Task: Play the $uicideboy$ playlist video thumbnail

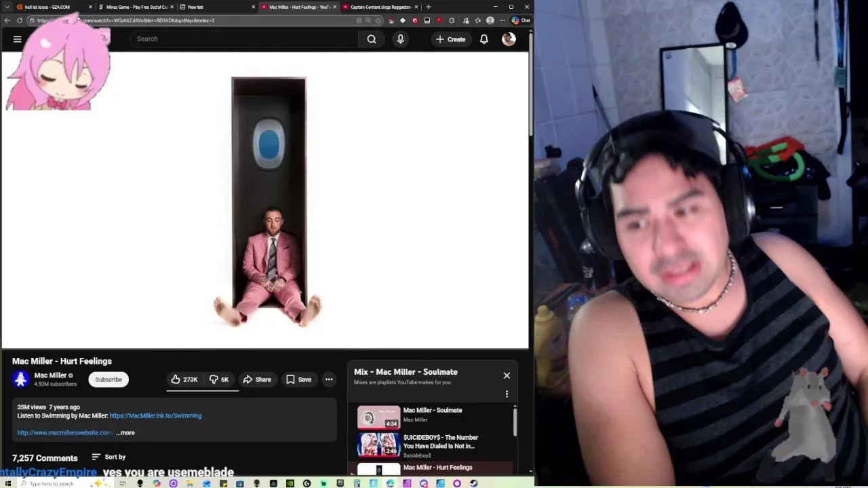Action: 378,444
